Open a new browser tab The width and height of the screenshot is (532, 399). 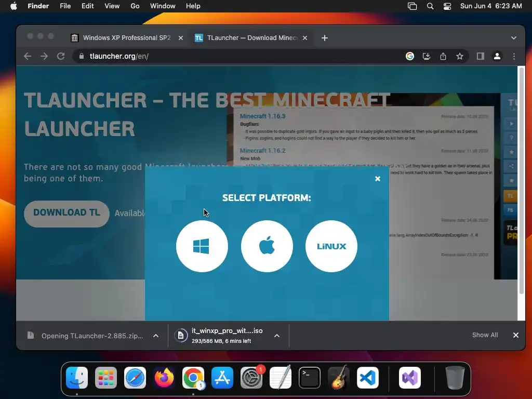(x=325, y=38)
